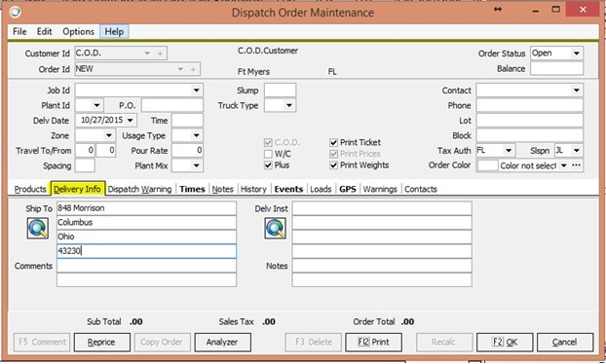The image size is (606, 364).
Task: Open the Times tab
Action: pos(192,189)
